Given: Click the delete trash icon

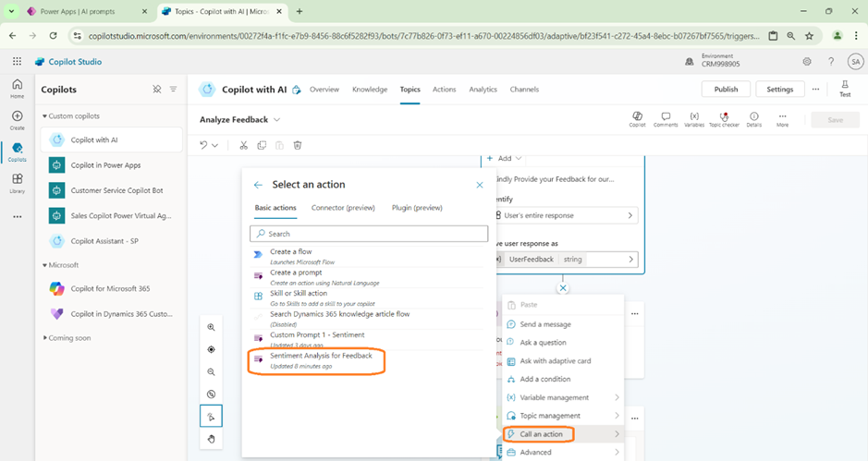Looking at the screenshot, I should [298, 145].
